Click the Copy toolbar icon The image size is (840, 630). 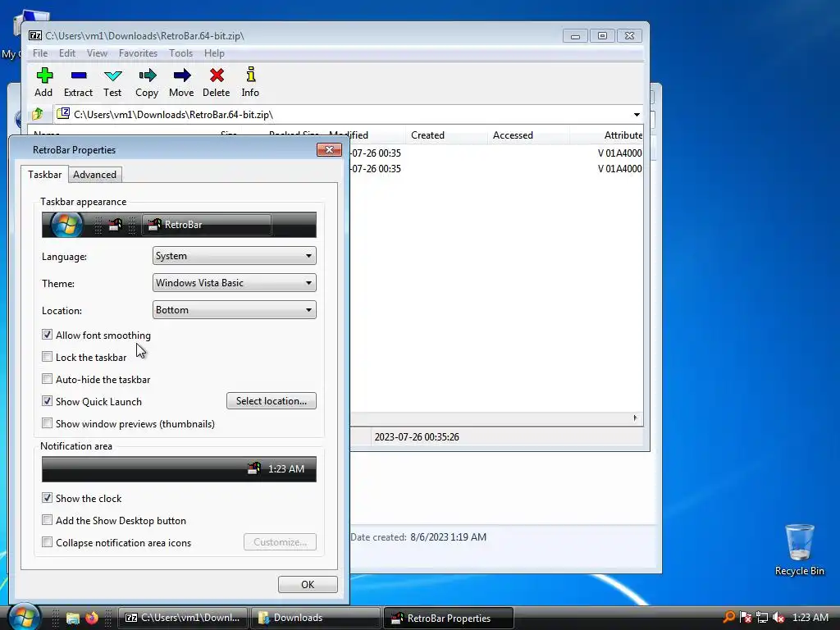coord(147,82)
